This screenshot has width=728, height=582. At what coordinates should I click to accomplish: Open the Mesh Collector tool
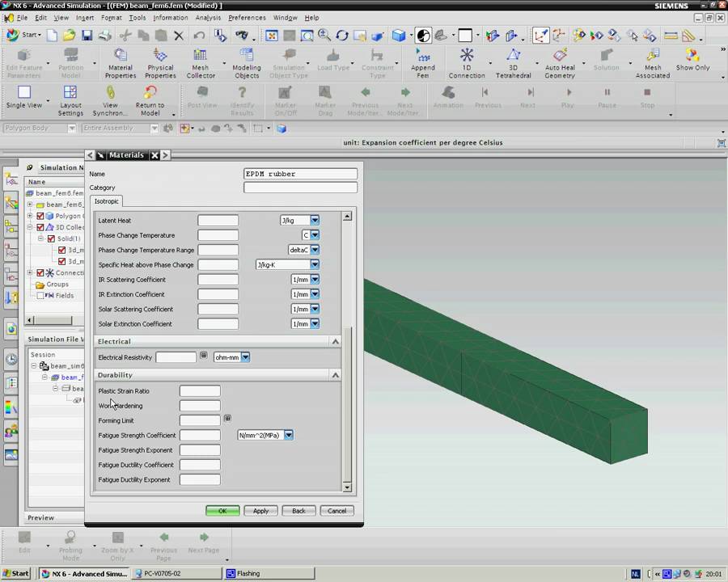click(x=201, y=64)
